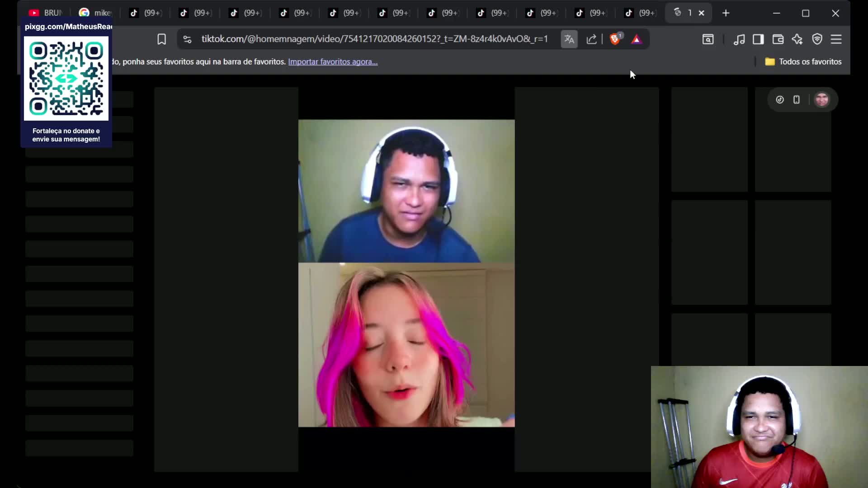The width and height of the screenshot is (868, 488).
Task: View site information beside the URL
Action: pos(187,39)
